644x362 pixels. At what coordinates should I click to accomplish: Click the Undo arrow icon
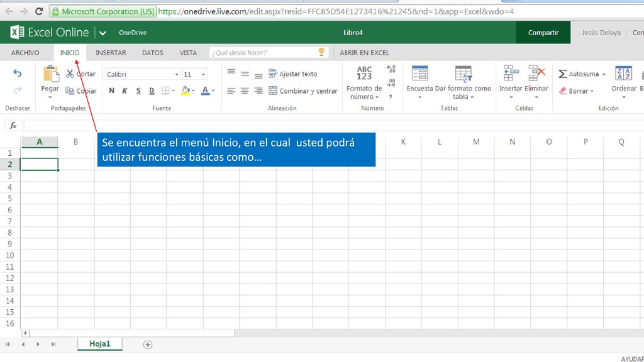17,73
